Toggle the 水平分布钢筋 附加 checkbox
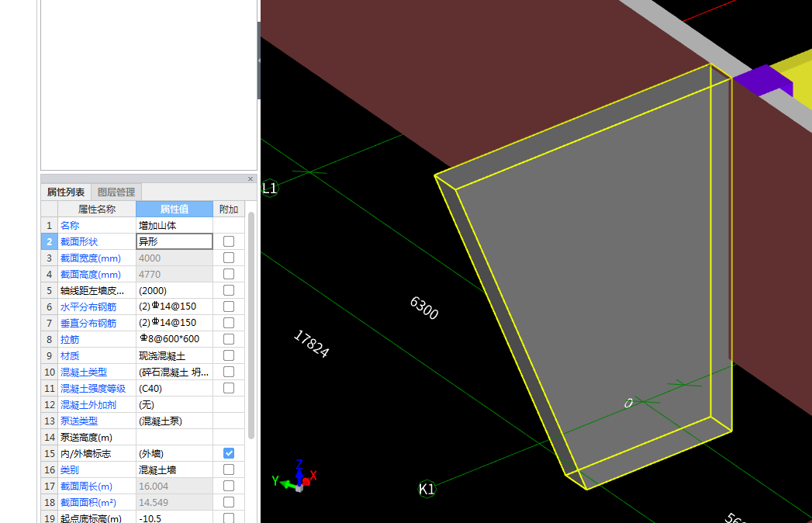 coord(228,307)
